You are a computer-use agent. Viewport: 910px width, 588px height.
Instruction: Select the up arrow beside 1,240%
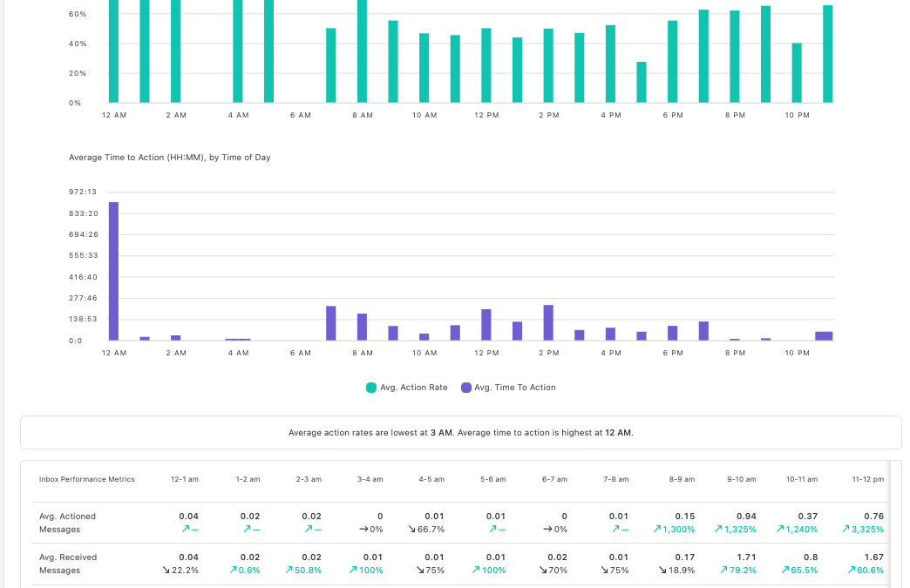[x=780, y=529]
